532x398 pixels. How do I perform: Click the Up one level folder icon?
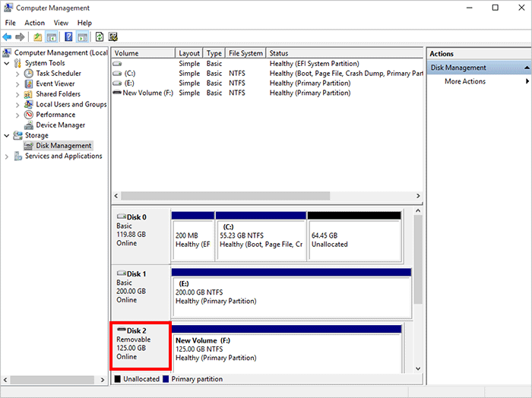[38, 37]
